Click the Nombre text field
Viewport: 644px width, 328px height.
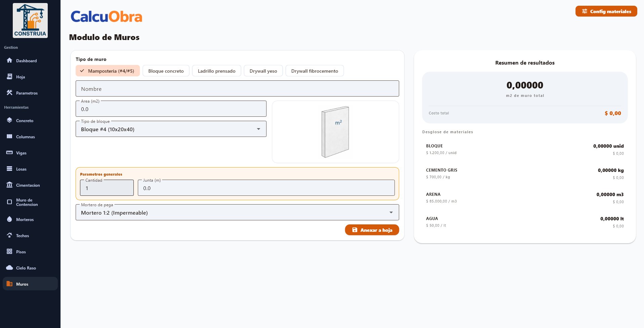coord(237,89)
